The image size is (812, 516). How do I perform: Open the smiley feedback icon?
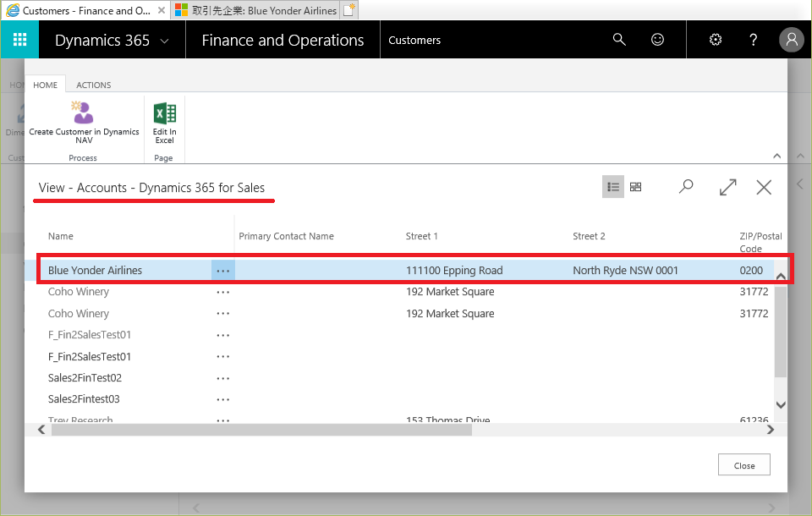pyautogui.click(x=657, y=40)
